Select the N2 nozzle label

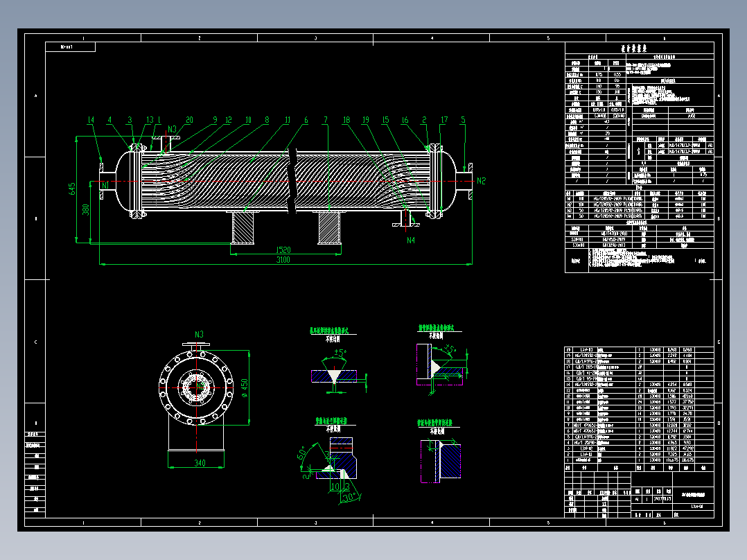coord(481,181)
